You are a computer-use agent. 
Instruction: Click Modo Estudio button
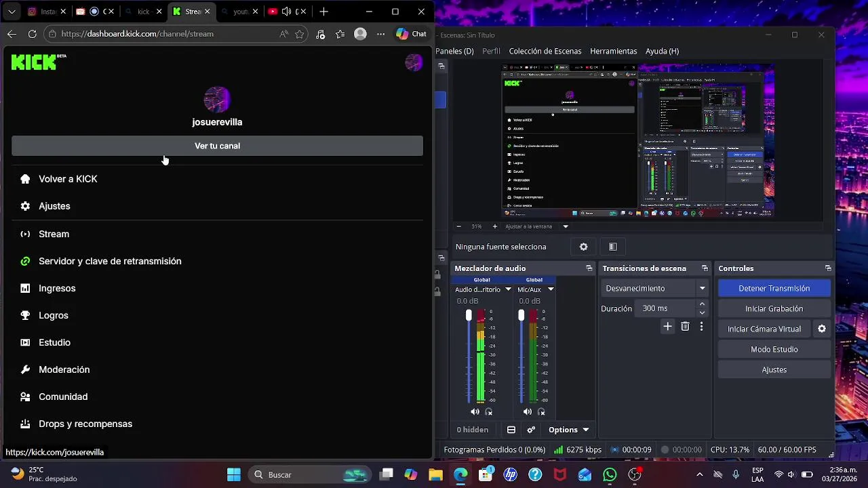[774, 349]
